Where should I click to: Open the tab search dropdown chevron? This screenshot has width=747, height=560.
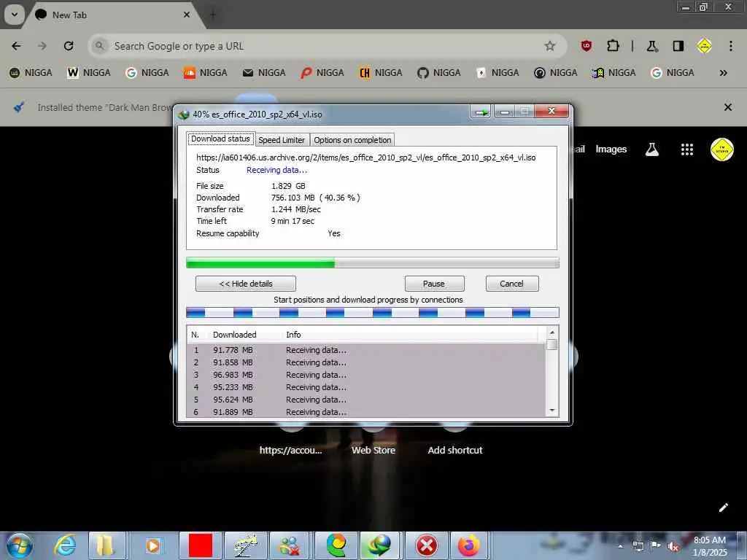[15, 15]
